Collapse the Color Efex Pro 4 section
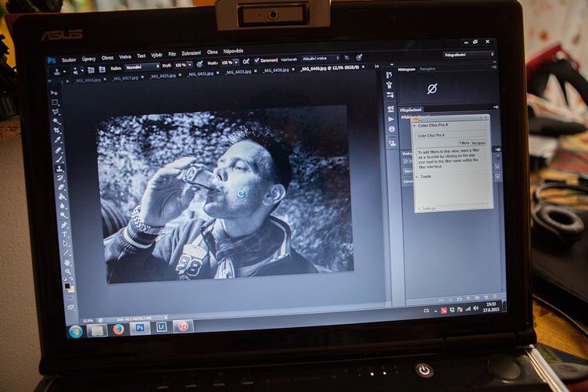 (x=414, y=126)
